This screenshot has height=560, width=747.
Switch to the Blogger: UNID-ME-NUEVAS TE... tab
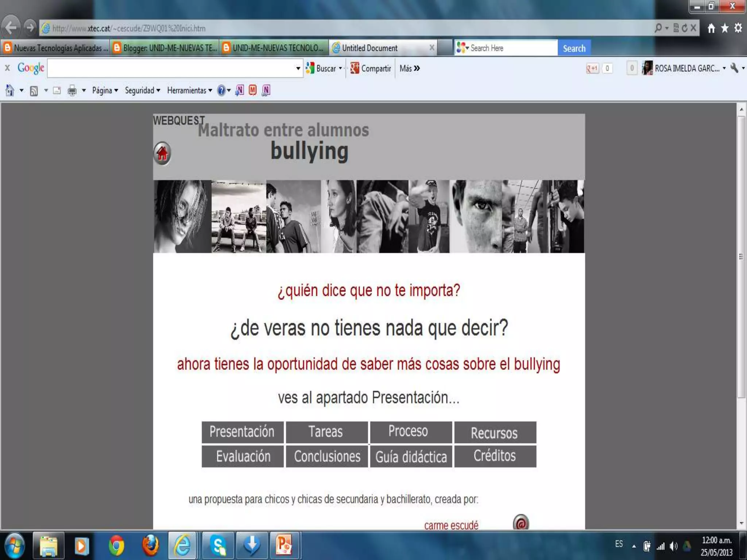165,48
